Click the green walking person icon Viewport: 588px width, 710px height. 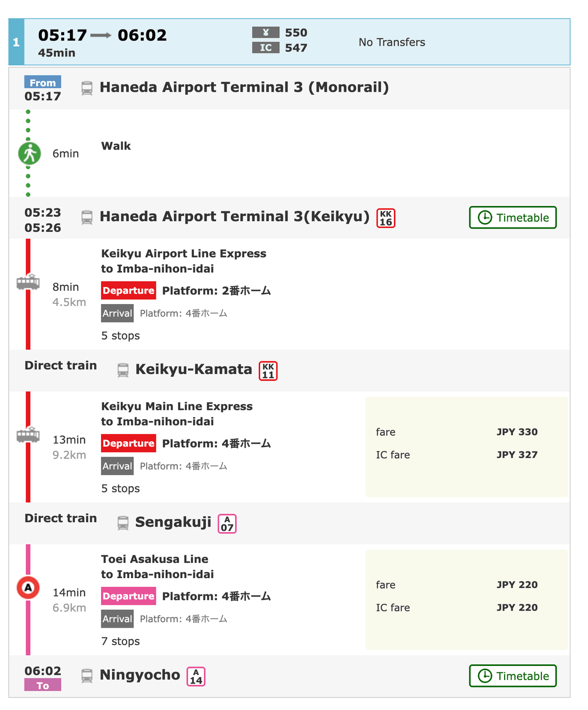coord(29,153)
